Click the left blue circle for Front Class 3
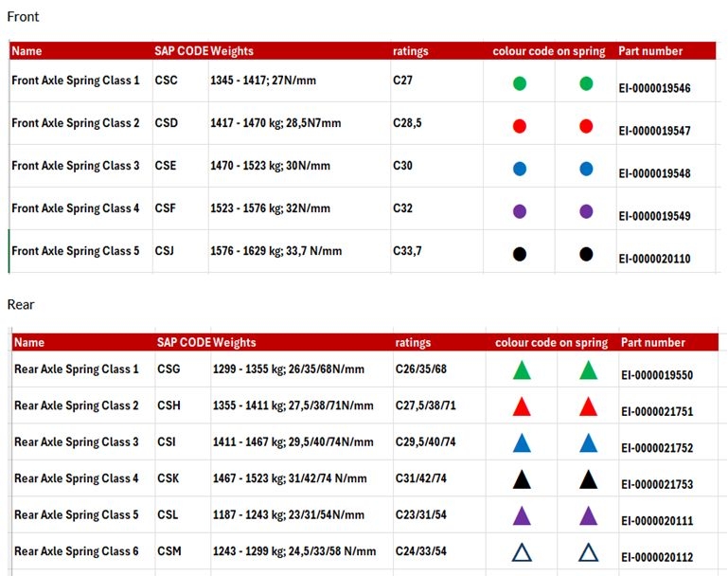This screenshot has height=576, width=728. 520,169
